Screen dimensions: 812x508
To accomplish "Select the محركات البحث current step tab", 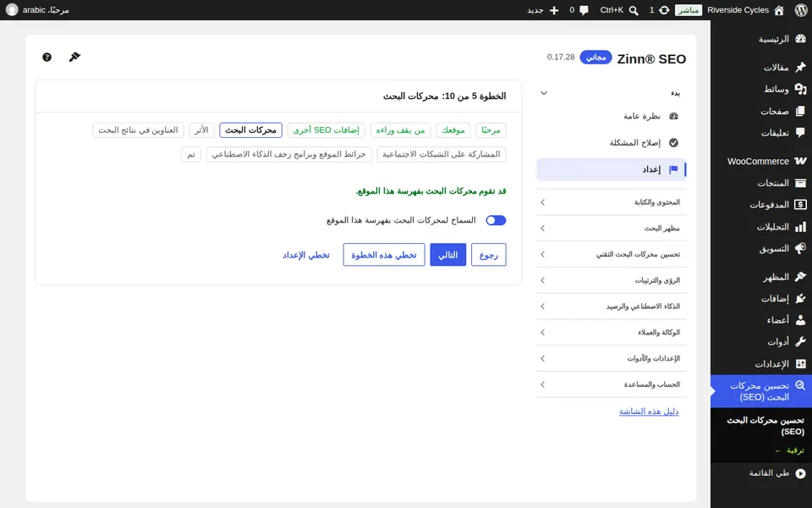I will [x=250, y=130].
